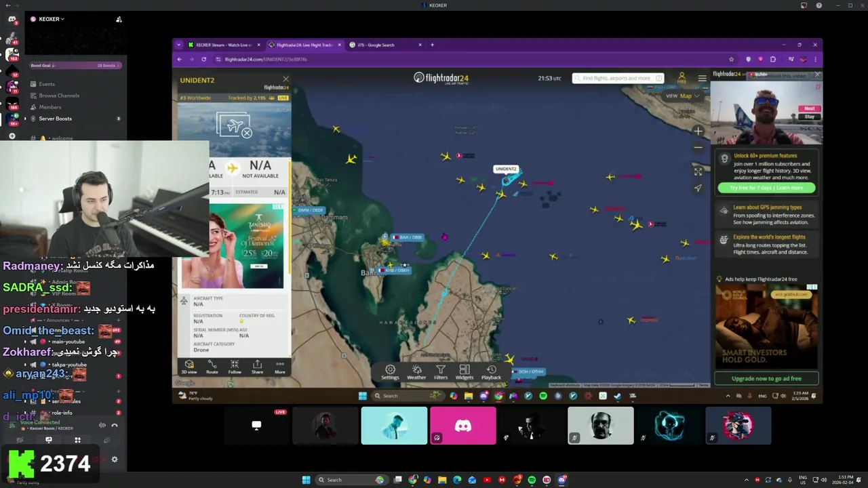Viewport: 868px width, 488px height.
Task: Select the server with 153 notifications
Action: point(12,54)
